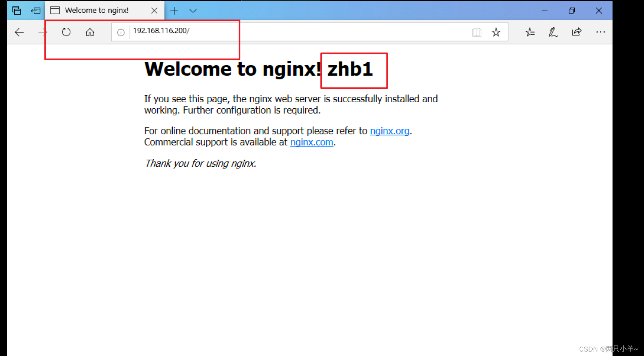This screenshot has height=356, width=644.
Task: Open Settings and more menu
Action: [x=601, y=32]
